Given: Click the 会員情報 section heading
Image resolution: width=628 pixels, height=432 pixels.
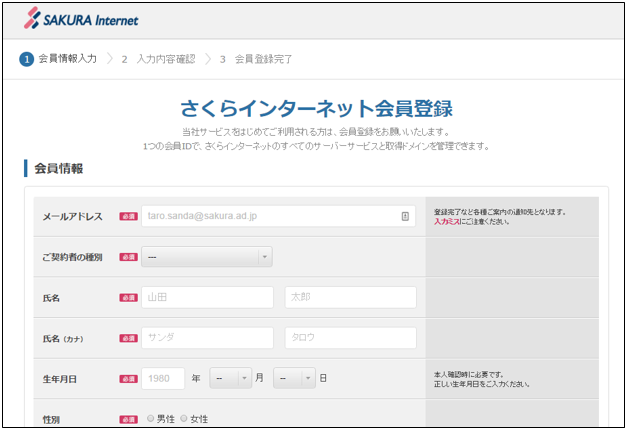Looking at the screenshot, I should 58,169.
